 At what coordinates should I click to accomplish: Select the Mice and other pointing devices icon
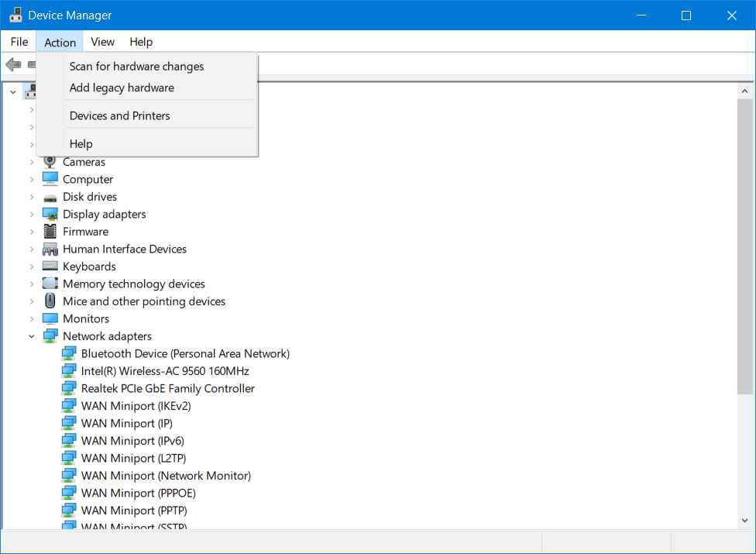point(50,301)
